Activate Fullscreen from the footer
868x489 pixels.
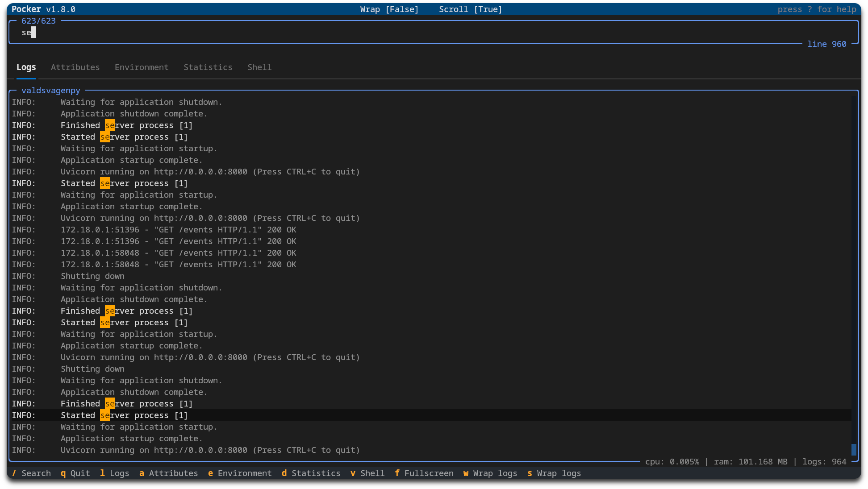424,473
